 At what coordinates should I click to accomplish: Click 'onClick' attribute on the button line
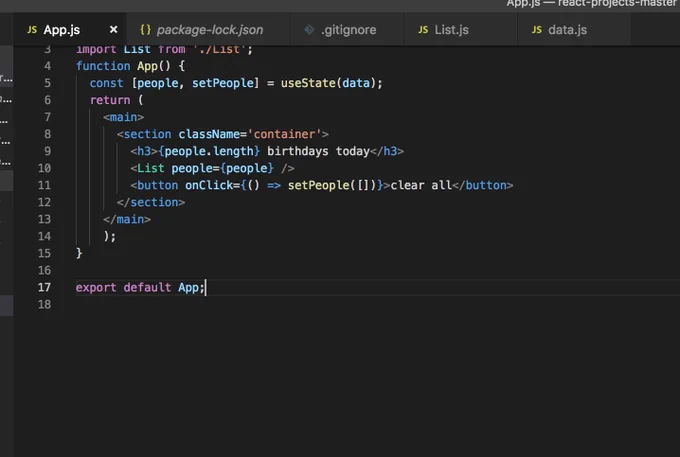(209, 185)
